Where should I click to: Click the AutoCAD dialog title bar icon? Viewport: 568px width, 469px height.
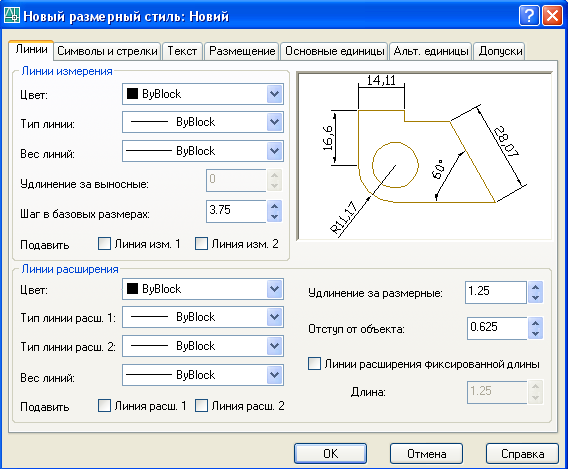tap(12, 16)
